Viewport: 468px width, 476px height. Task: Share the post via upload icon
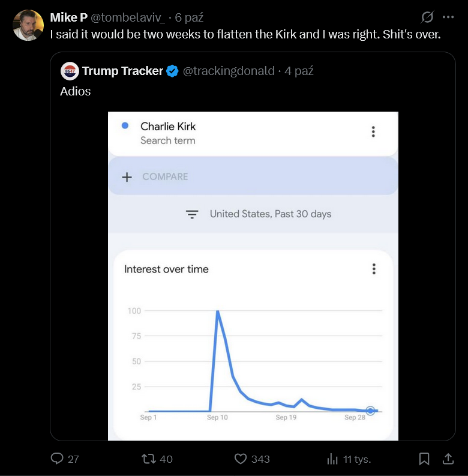(448, 459)
